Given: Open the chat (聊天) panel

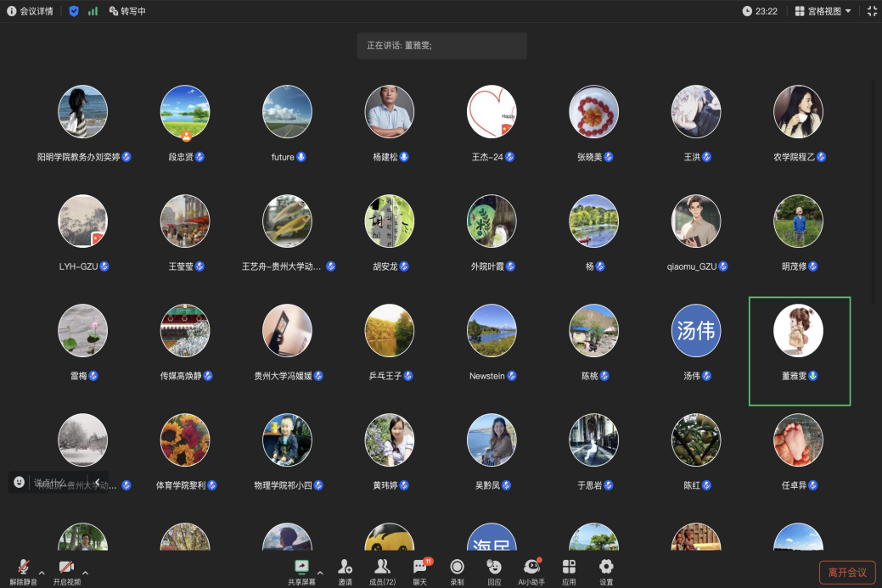Looking at the screenshot, I should pyautogui.click(x=420, y=568).
